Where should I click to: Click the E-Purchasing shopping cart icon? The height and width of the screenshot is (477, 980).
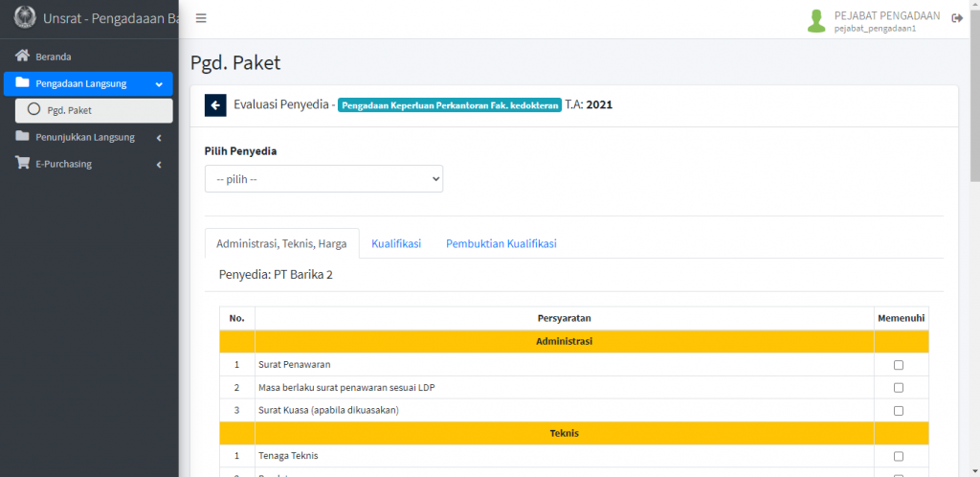click(23, 164)
